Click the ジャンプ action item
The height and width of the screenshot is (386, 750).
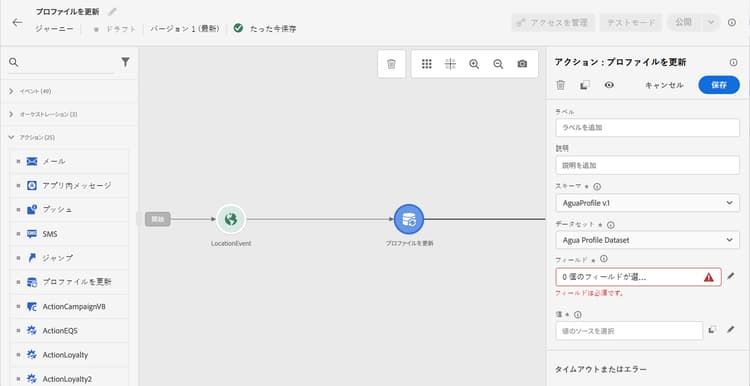[x=69, y=258]
